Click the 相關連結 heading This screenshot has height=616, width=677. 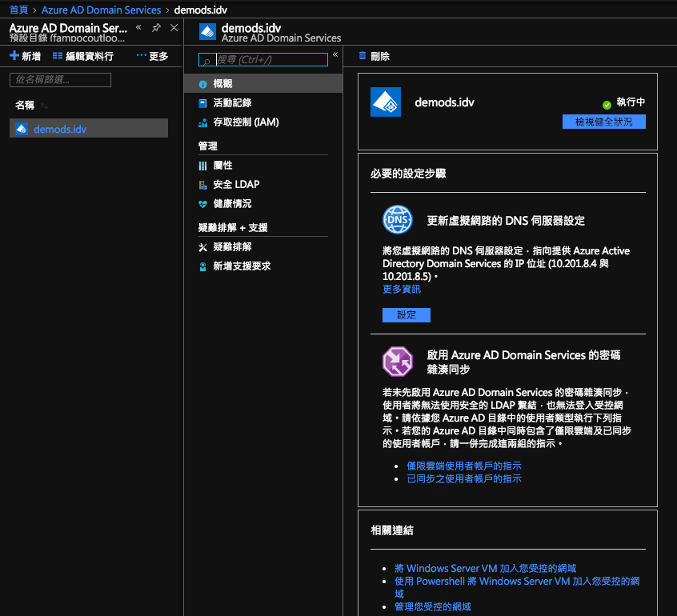[392, 530]
